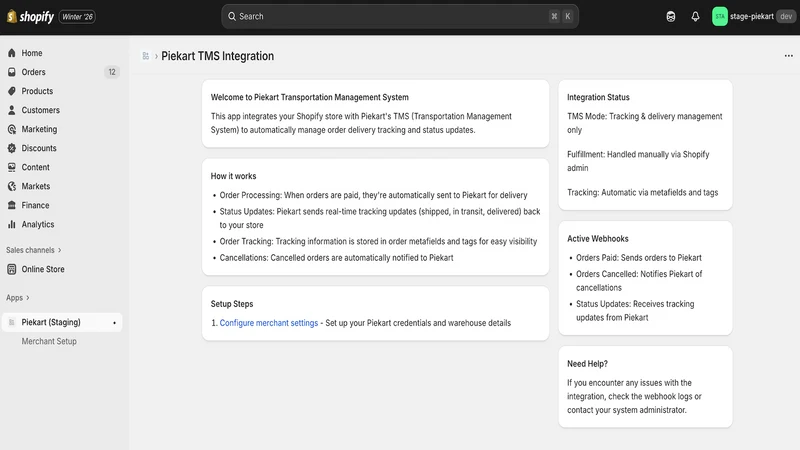Click the Markets globe icon
This screenshot has width=800, height=450.
pyautogui.click(x=12, y=186)
